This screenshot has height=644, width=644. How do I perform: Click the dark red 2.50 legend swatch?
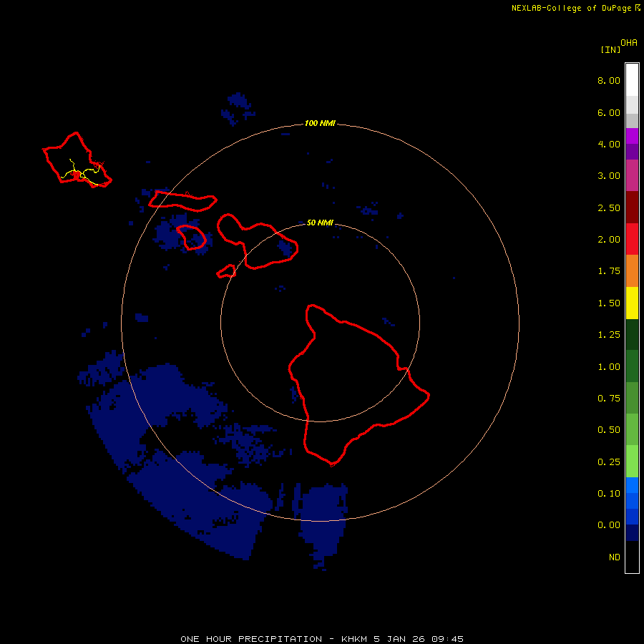(632, 208)
